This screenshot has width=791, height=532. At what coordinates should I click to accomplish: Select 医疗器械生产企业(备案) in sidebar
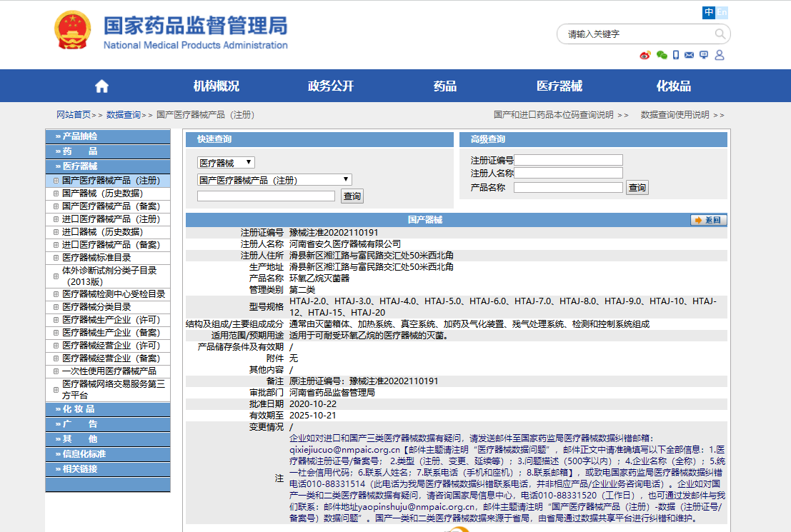pyautogui.click(x=111, y=333)
